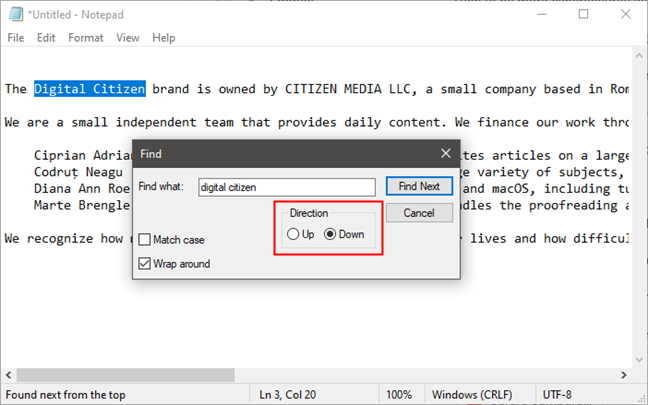Image resolution: width=648 pixels, height=405 pixels.
Task: Click into the Find what input field
Action: (x=287, y=187)
